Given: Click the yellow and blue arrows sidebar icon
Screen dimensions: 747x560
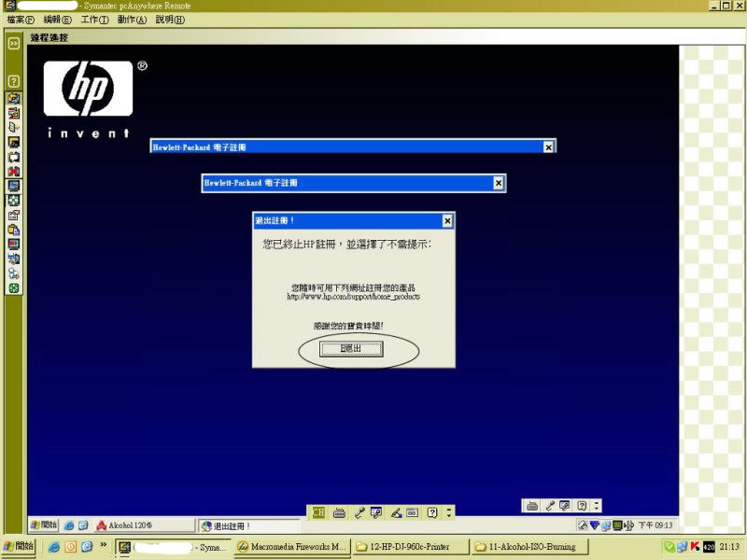Looking at the screenshot, I should point(14,98).
